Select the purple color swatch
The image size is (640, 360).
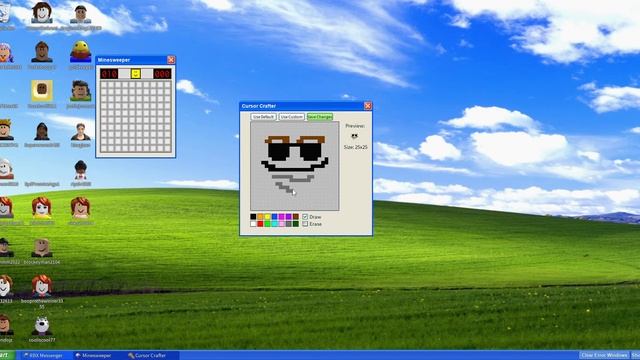(289, 217)
